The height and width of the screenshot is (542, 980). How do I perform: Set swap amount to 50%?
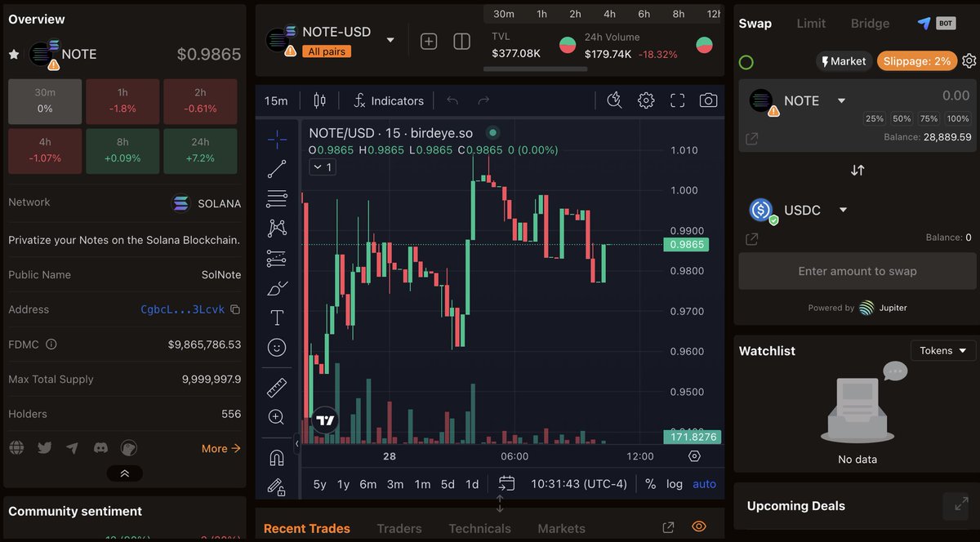(x=902, y=119)
